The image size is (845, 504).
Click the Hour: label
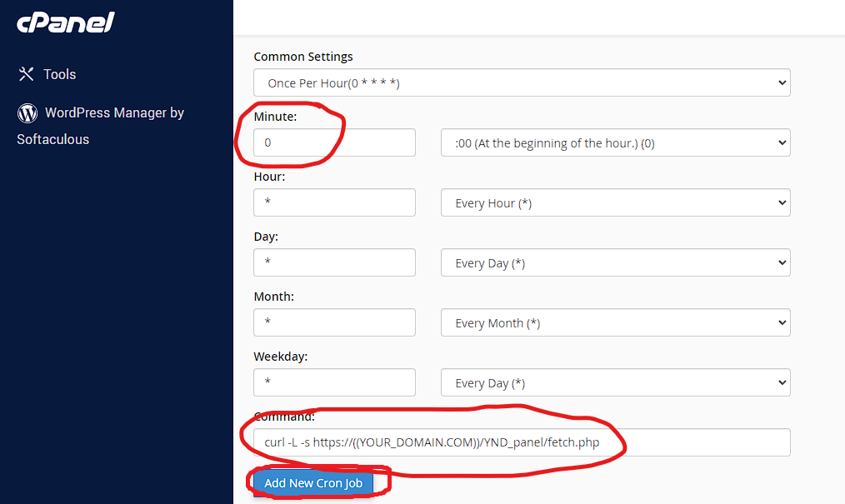(269, 177)
